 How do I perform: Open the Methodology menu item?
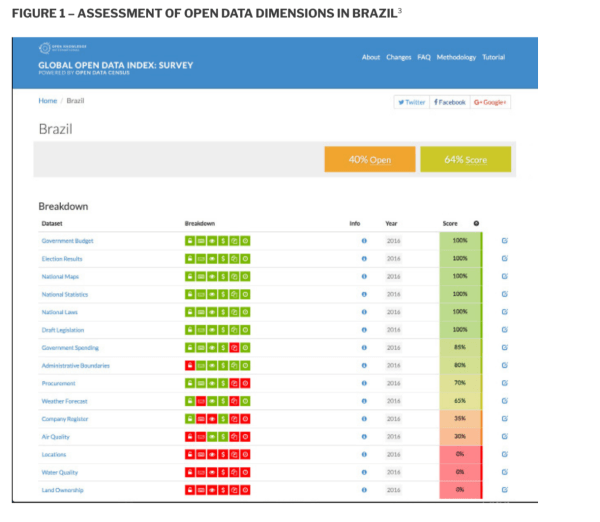(x=456, y=57)
